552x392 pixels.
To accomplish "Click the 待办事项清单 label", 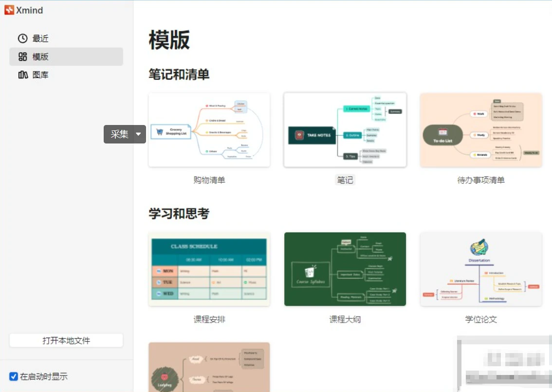I will [481, 180].
